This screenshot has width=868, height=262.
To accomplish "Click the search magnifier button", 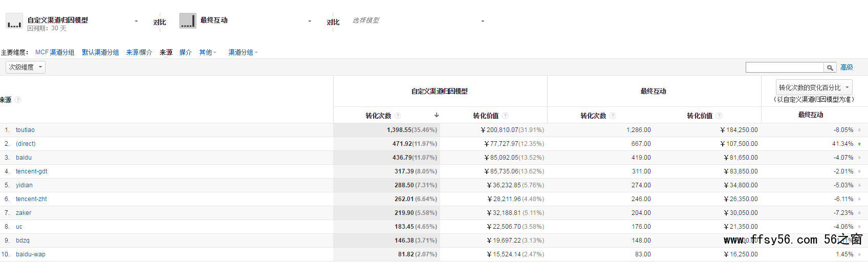I will (x=830, y=68).
